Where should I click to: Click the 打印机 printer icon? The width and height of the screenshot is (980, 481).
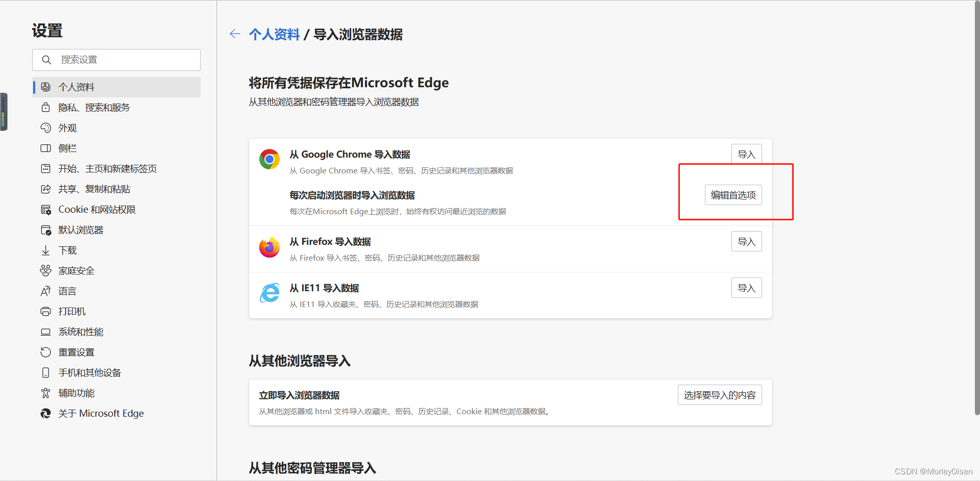pyautogui.click(x=45, y=311)
